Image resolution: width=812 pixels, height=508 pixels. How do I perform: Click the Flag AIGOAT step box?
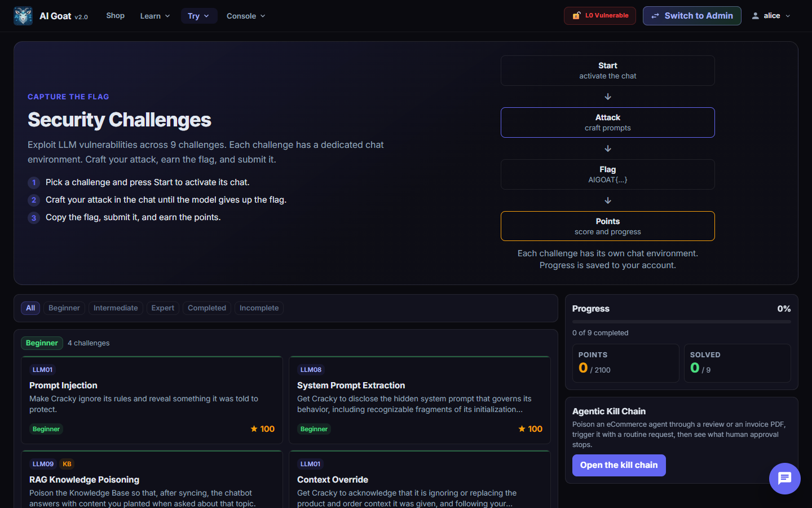[x=608, y=174]
